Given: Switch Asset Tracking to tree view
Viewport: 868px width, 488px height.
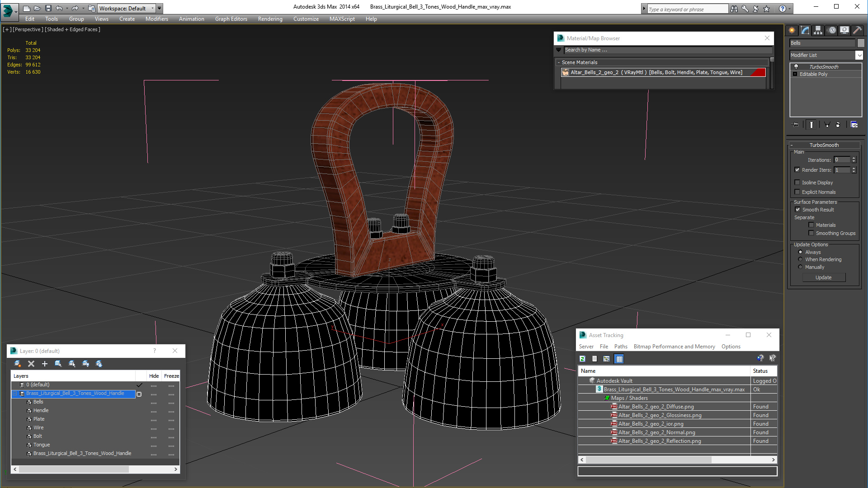Looking at the screenshot, I should 607,359.
